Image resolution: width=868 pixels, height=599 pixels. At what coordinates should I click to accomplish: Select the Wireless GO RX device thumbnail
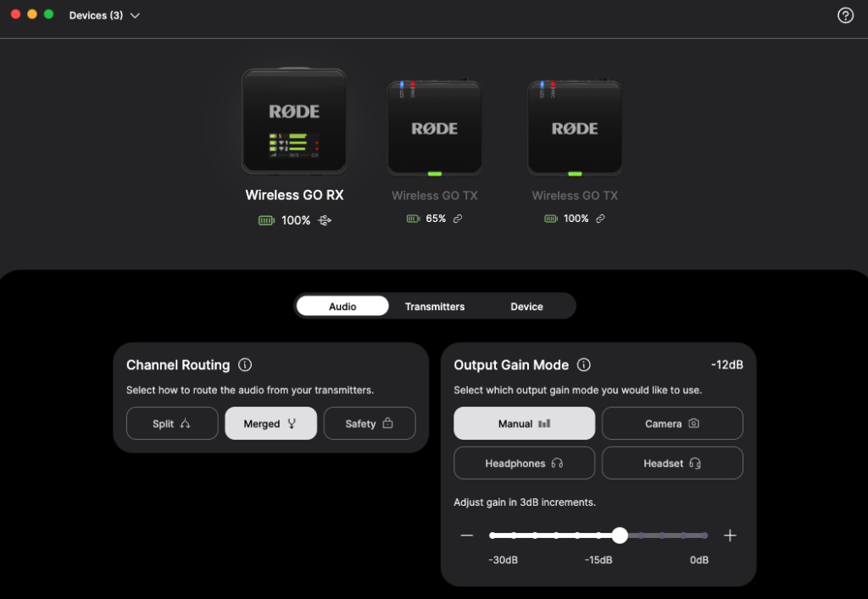click(294, 120)
